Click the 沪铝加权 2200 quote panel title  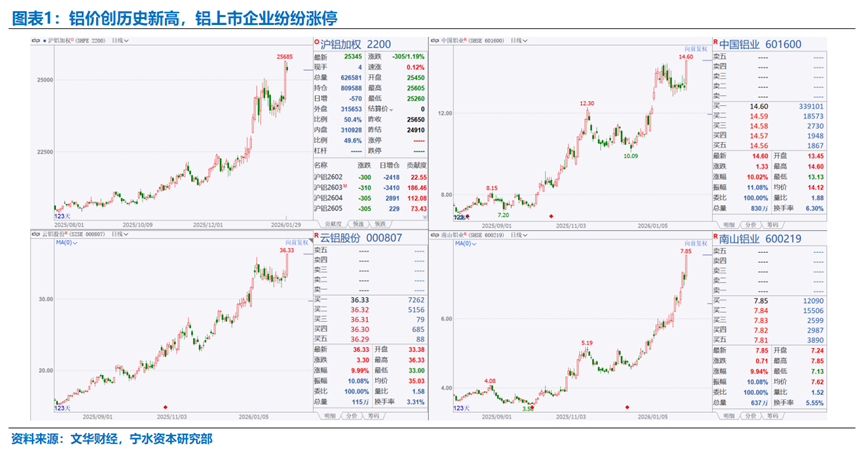pos(356,44)
